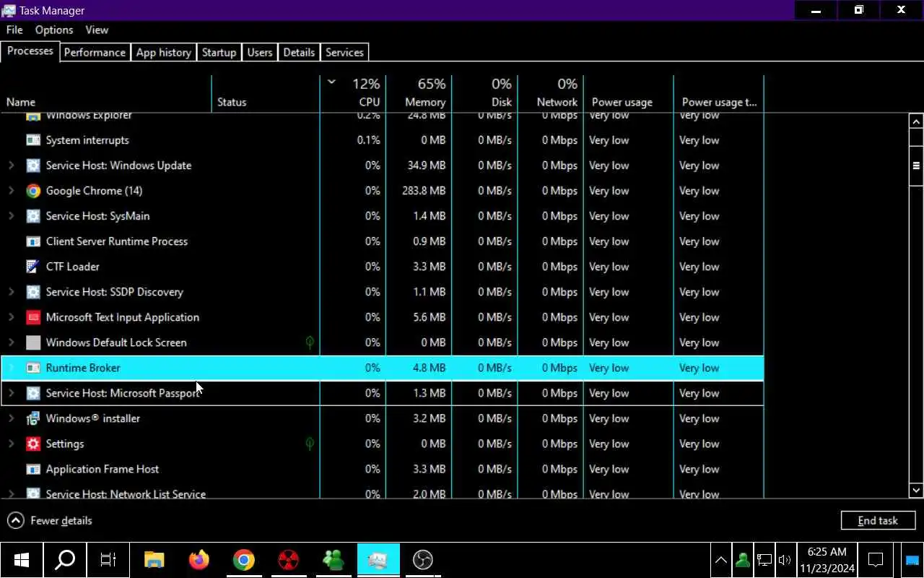
Task: Switch to the Users tab
Action: pyautogui.click(x=260, y=52)
